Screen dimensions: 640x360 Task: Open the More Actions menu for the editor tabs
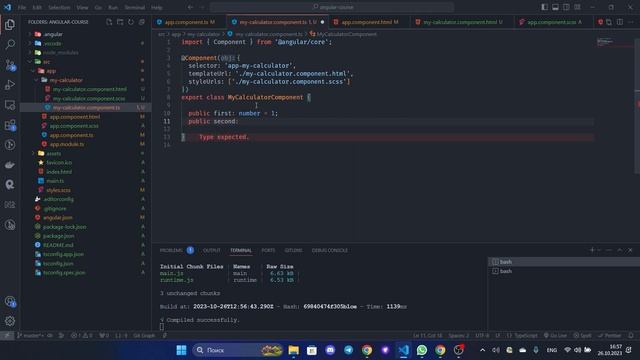[x=631, y=22]
